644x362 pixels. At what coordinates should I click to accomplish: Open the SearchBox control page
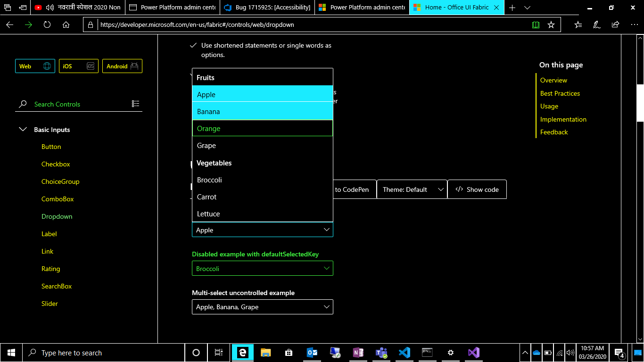57,286
